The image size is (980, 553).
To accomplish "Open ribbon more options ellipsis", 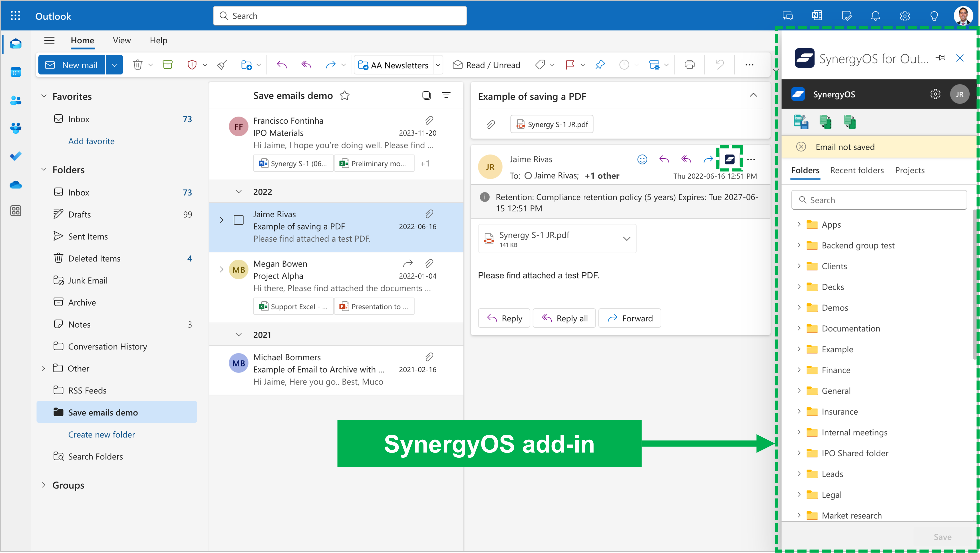I will click(749, 65).
